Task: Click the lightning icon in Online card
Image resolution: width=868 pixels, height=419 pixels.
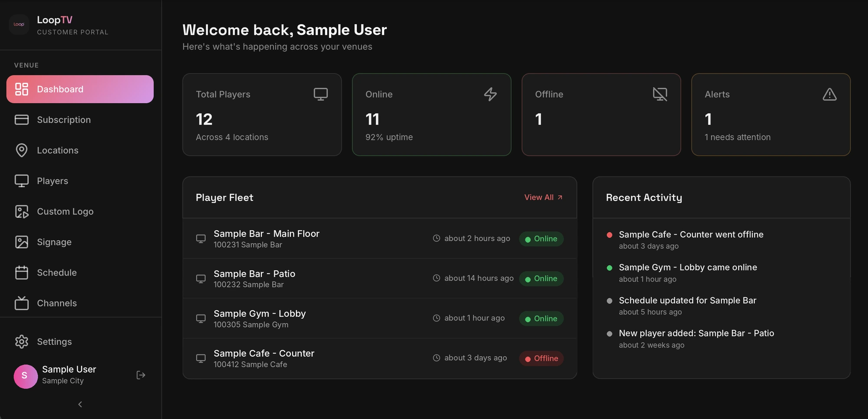Action: (x=490, y=94)
